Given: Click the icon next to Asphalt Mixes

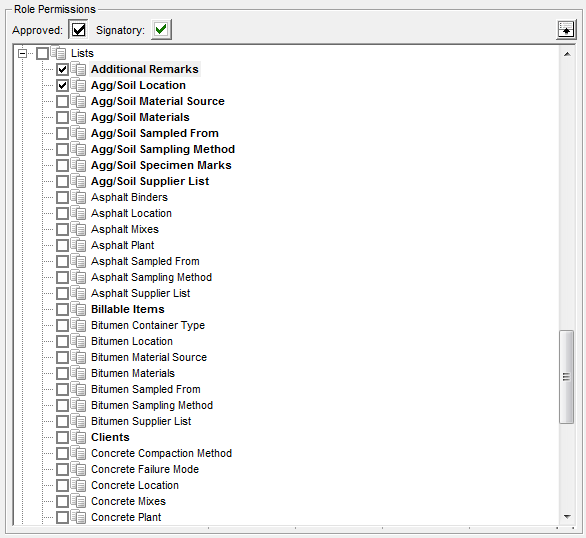Looking at the screenshot, I should [78, 229].
